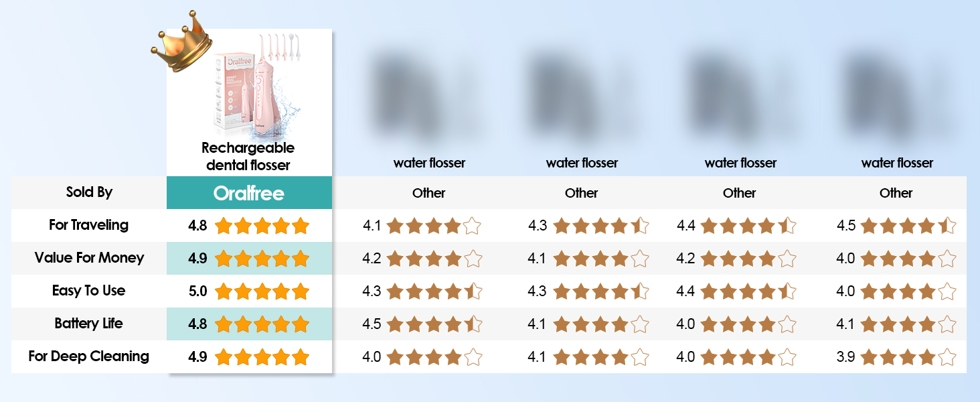This screenshot has width=980, height=402.
Task: Click the Other seller label in third competitor column
Action: pos(740,193)
